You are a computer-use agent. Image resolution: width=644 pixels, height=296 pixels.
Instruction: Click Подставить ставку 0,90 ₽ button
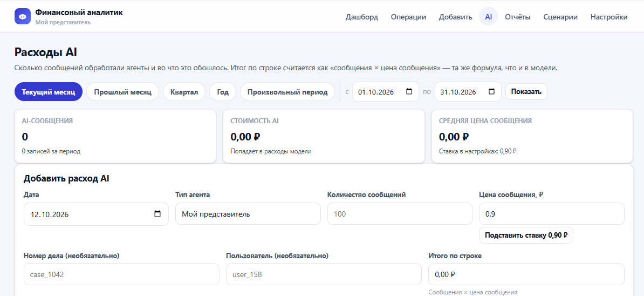pyautogui.click(x=526, y=235)
